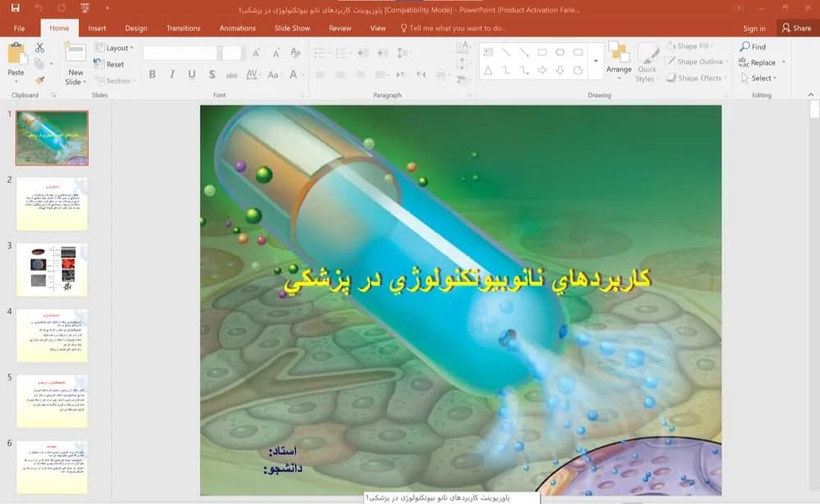Open the Shape Outline dropdown
The height and width of the screenshot is (504, 820).
696,61
